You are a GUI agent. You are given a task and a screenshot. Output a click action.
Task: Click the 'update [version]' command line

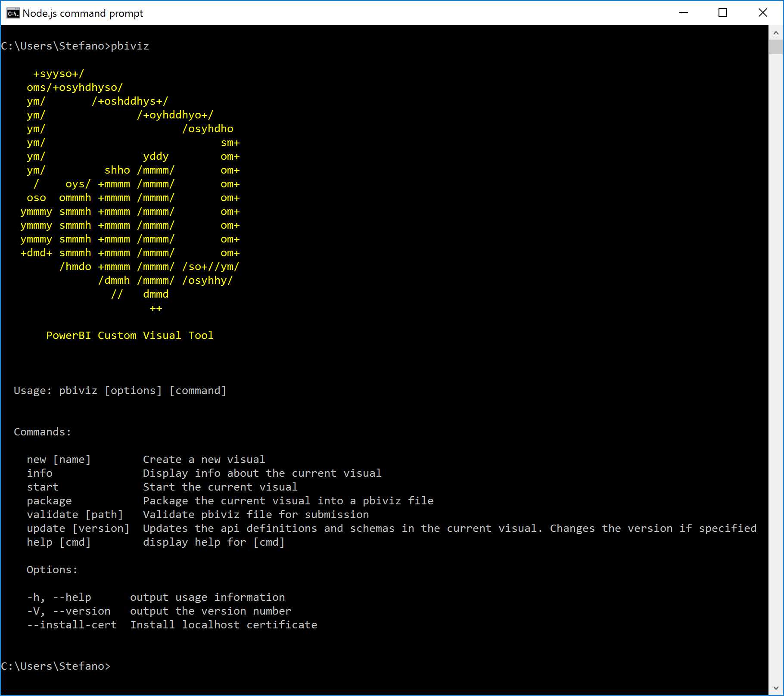(78, 528)
